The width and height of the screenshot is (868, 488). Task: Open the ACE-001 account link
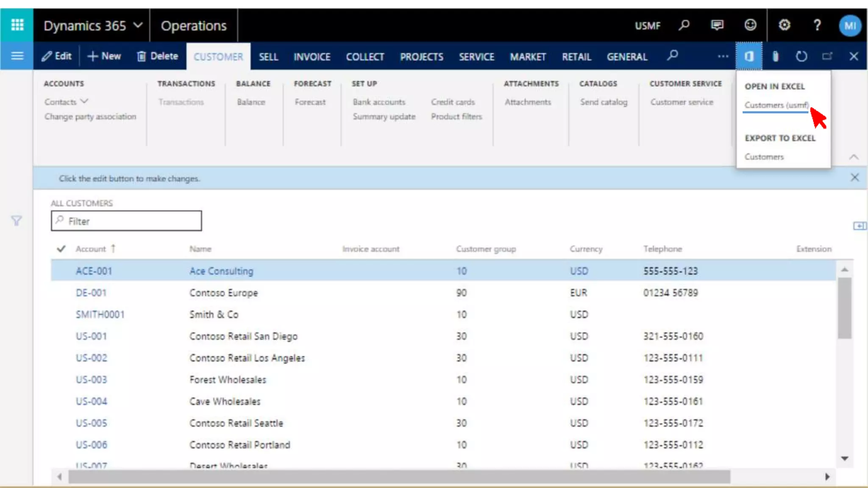(x=94, y=271)
